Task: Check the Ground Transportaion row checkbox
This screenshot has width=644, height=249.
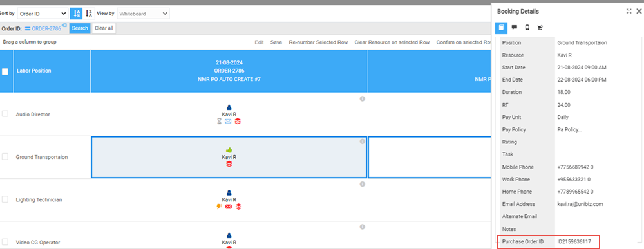Action: (x=5, y=157)
